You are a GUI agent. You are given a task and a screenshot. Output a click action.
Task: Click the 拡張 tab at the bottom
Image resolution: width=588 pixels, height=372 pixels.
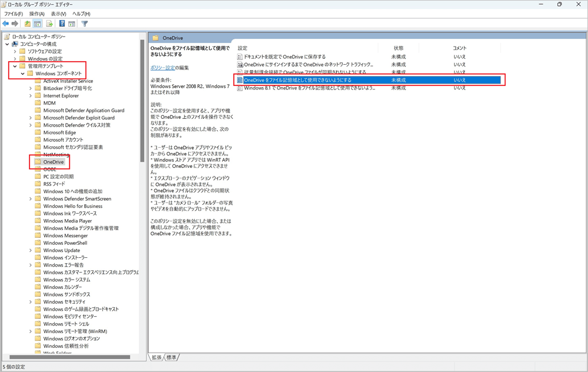158,357
